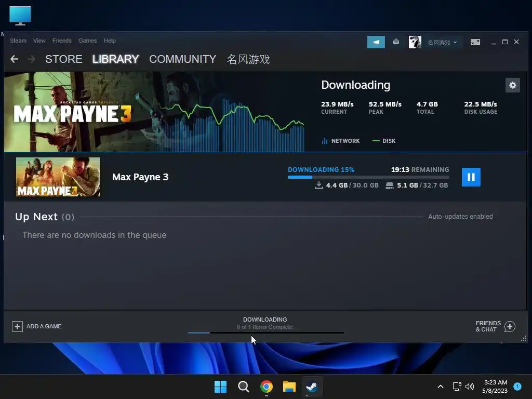Switch to Big Picture mode icon
Screen dimensions: 532x399
pos(475,42)
